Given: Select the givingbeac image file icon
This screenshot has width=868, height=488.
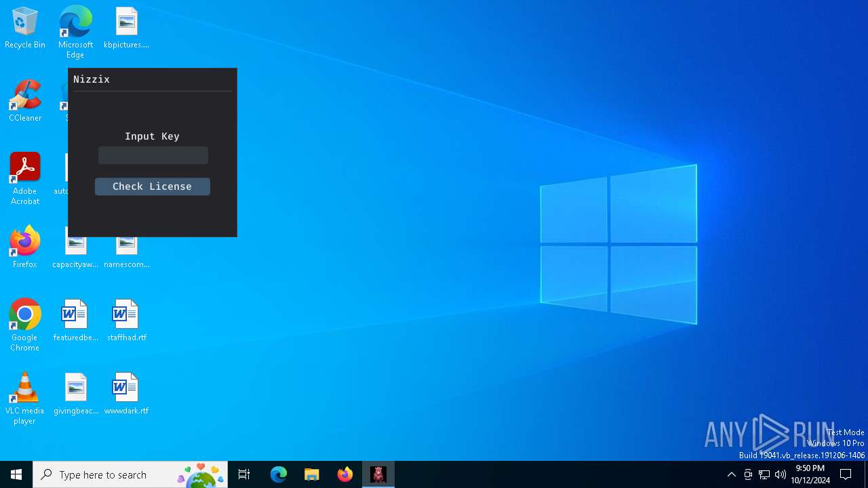Looking at the screenshot, I should pos(76,394).
